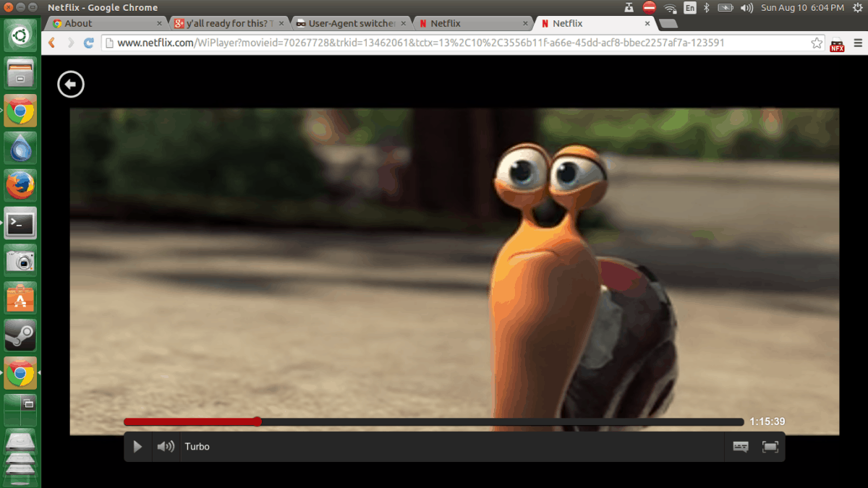Launch Steam from the launcher
This screenshot has height=488, width=868.
(20, 336)
